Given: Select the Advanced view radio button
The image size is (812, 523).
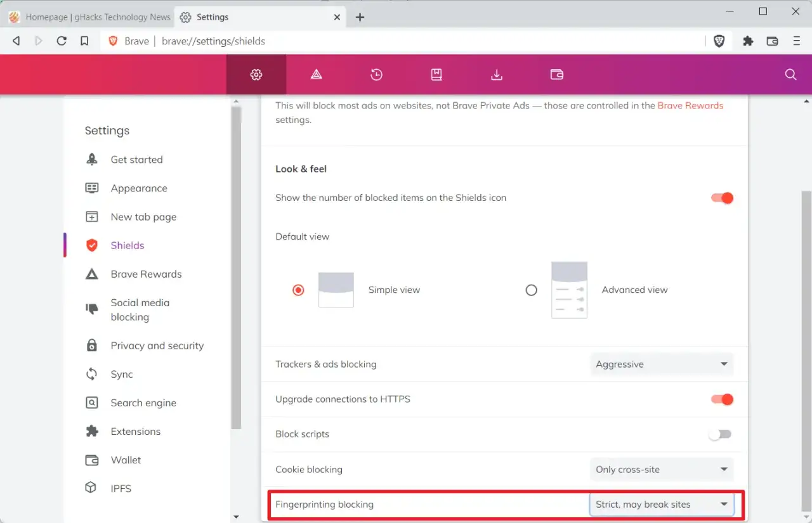Looking at the screenshot, I should [x=532, y=290].
